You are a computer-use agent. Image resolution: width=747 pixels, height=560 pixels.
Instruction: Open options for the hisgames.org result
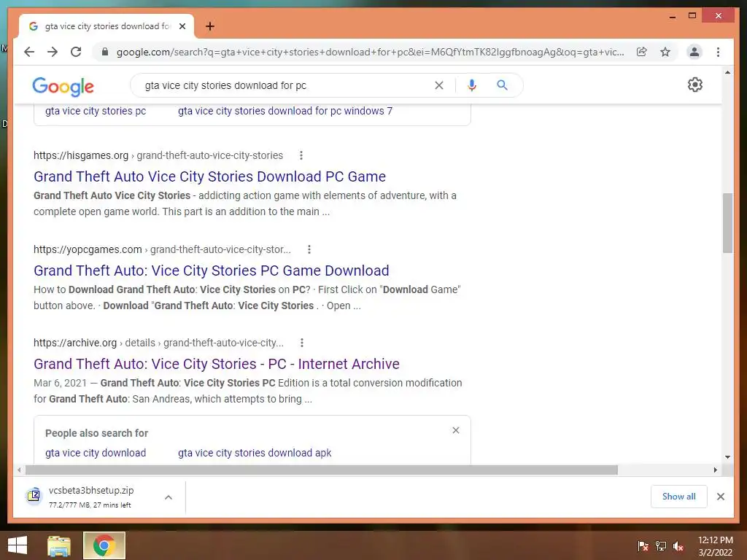pos(301,155)
